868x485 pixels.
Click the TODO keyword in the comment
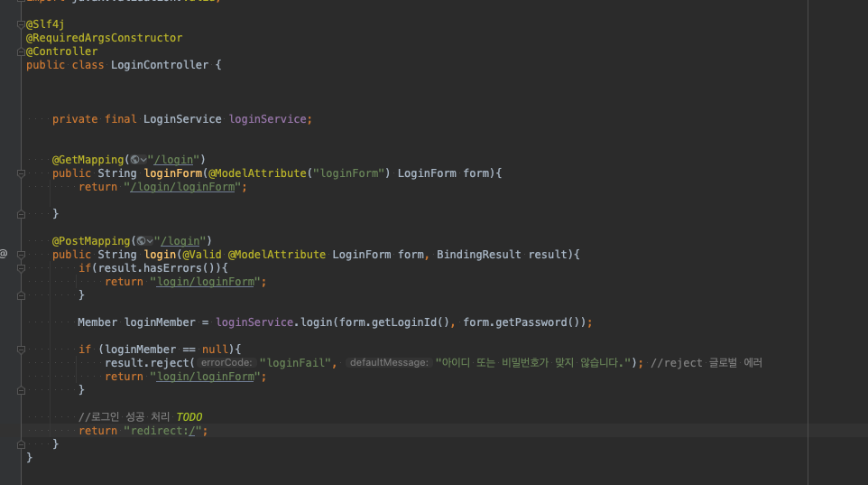(x=189, y=417)
